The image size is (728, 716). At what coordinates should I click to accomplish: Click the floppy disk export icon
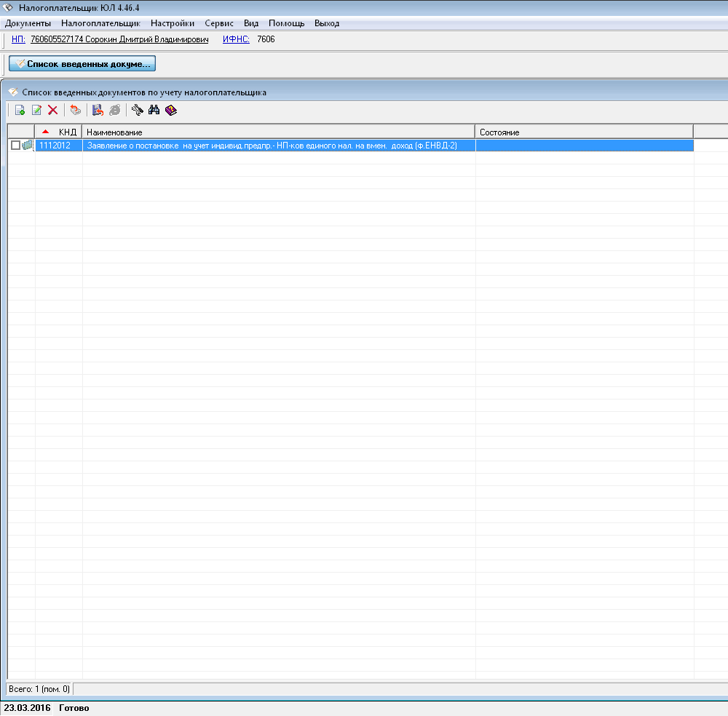tap(98, 111)
